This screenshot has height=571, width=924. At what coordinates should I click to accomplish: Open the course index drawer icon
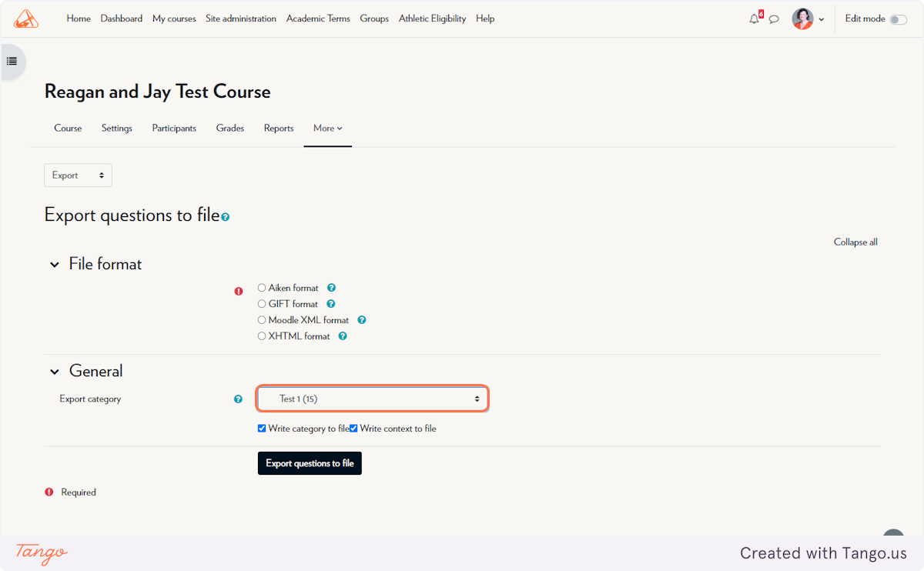tap(12, 61)
